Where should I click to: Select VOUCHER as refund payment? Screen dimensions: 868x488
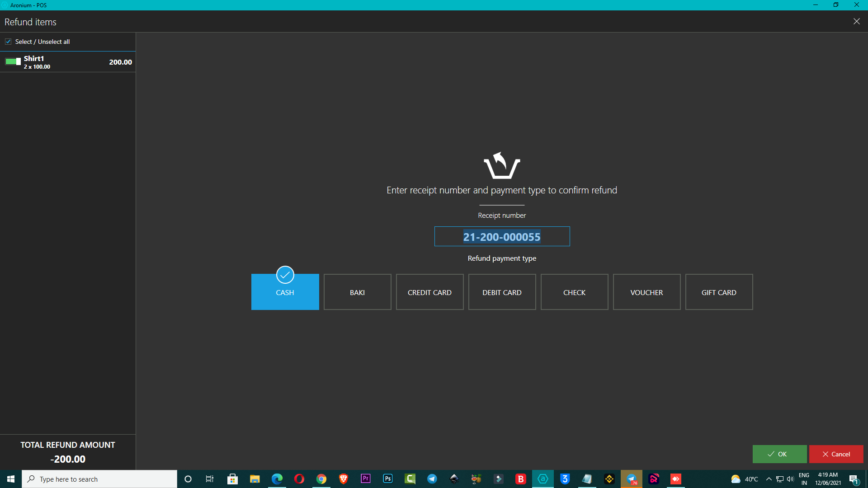pyautogui.click(x=646, y=292)
